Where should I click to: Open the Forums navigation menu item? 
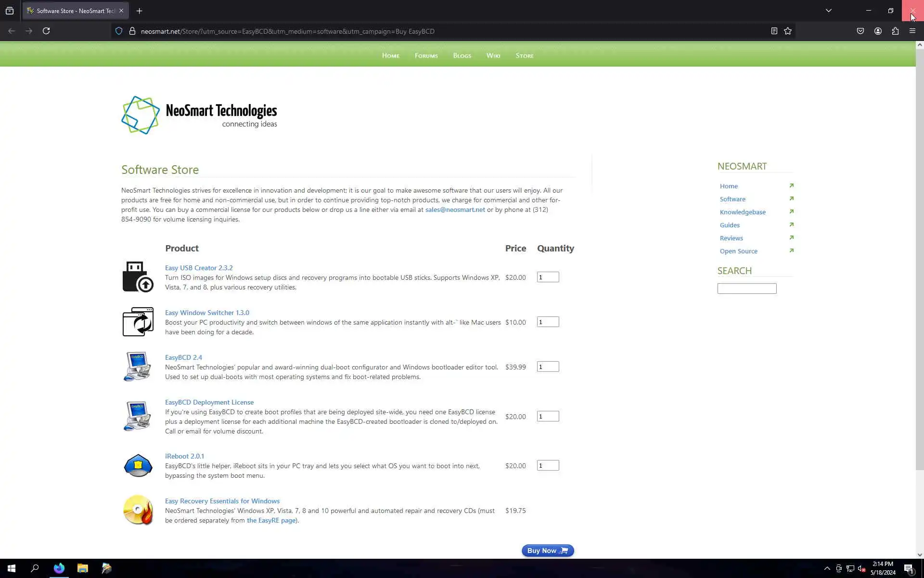pos(426,56)
